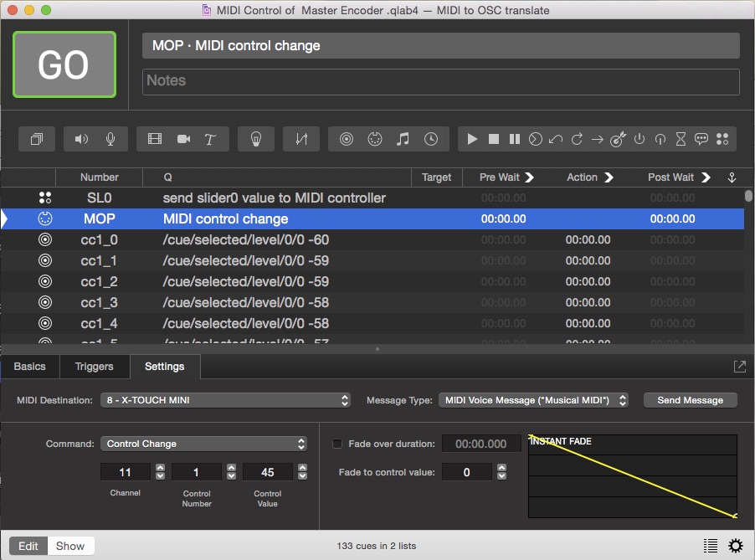755x560 pixels.
Task: Click the Stop cue square icon
Action: pos(494,139)
